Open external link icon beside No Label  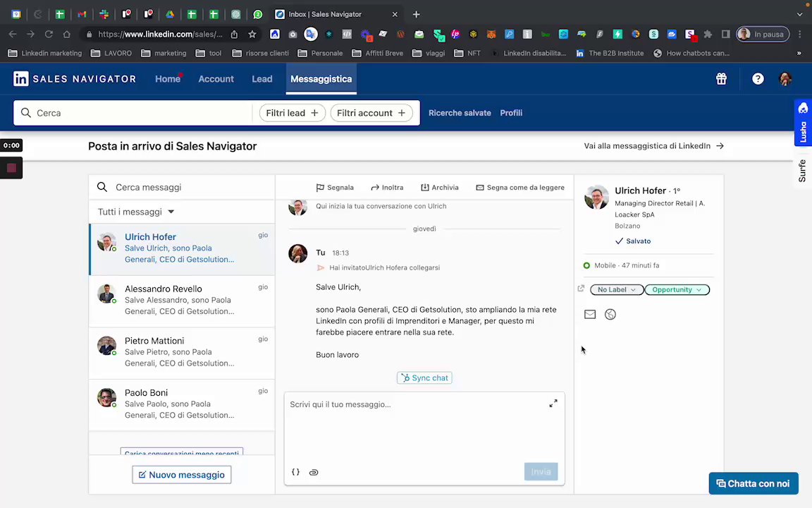pyautogui.click(x=581, y=289)
